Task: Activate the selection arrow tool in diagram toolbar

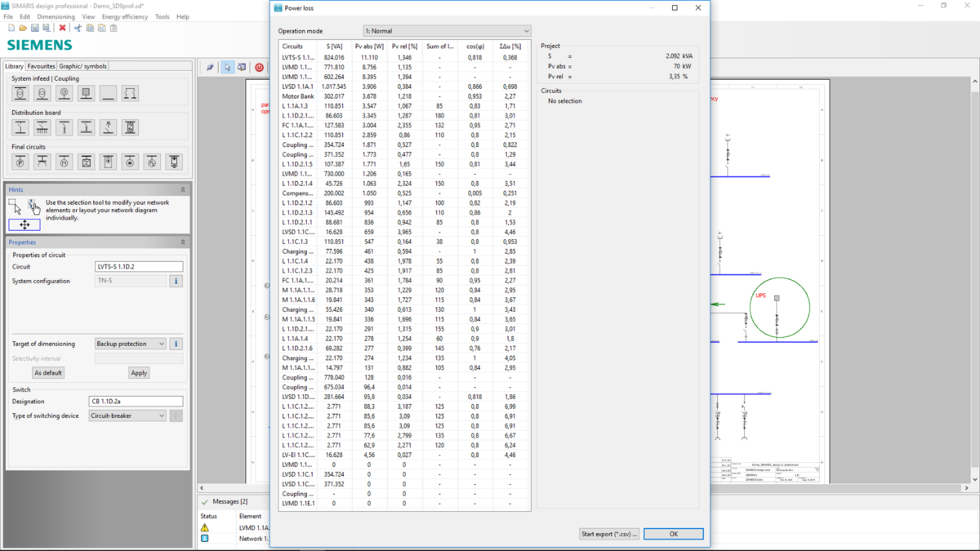Action: (x=228, y=67)
